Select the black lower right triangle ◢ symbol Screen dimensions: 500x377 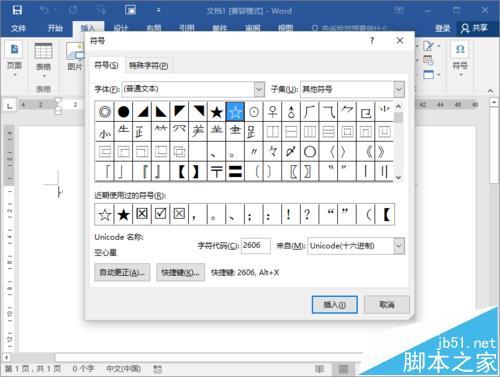(142, 112)
